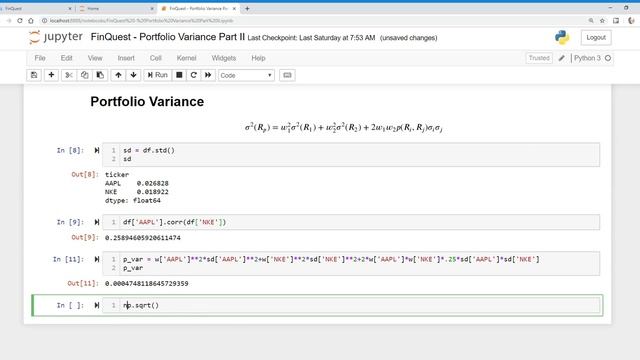Click the Python 3 kernel idle circle
640x360 pixels.
tap(608, 58)
